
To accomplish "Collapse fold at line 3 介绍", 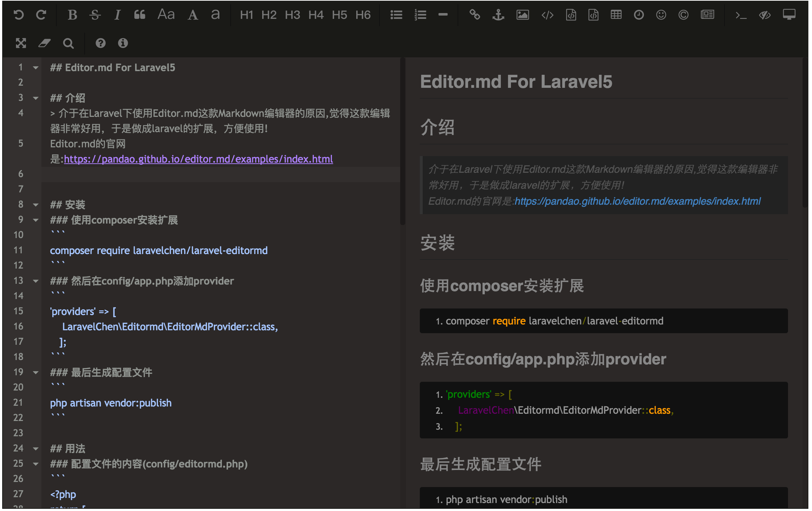I will pyautogui.click(x=36, y=98).
